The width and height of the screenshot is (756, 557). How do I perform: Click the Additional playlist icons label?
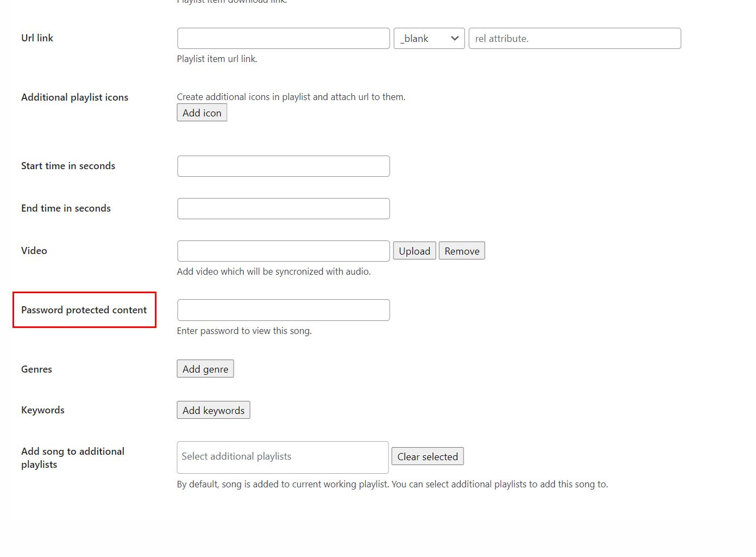click(x=75, y=97)
